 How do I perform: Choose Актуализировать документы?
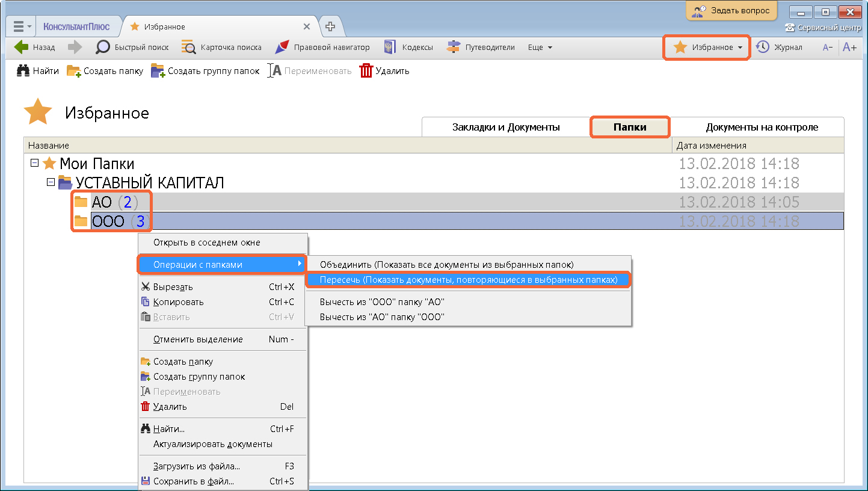pyautogui.click(x=223, y=444)
